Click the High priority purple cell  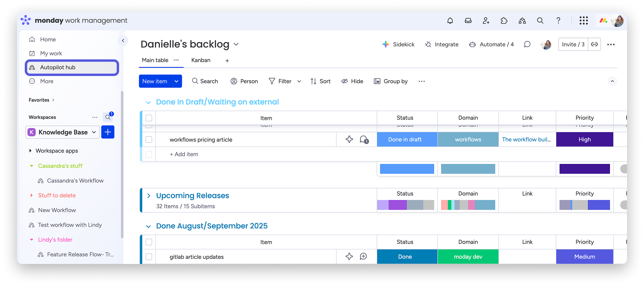[584, 139]
